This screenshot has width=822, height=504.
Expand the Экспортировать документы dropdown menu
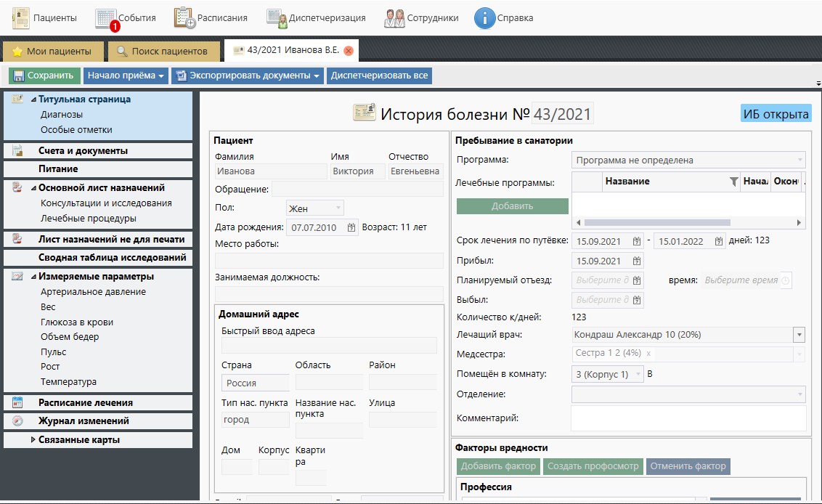(x=317, y=76)
